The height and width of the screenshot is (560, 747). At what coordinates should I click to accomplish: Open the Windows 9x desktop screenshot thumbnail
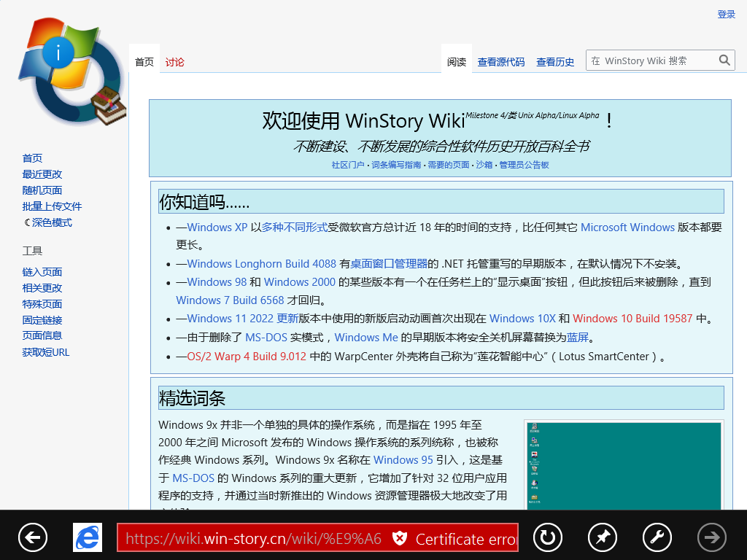[x=624, y=465]
